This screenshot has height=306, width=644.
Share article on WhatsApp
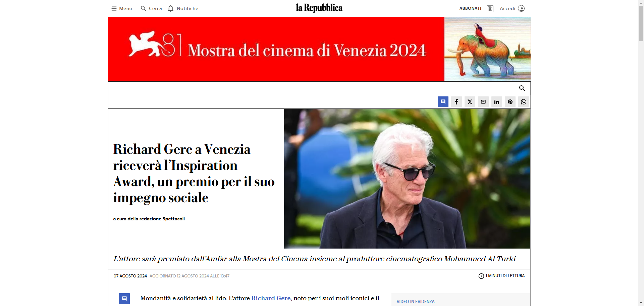[524, 102]
